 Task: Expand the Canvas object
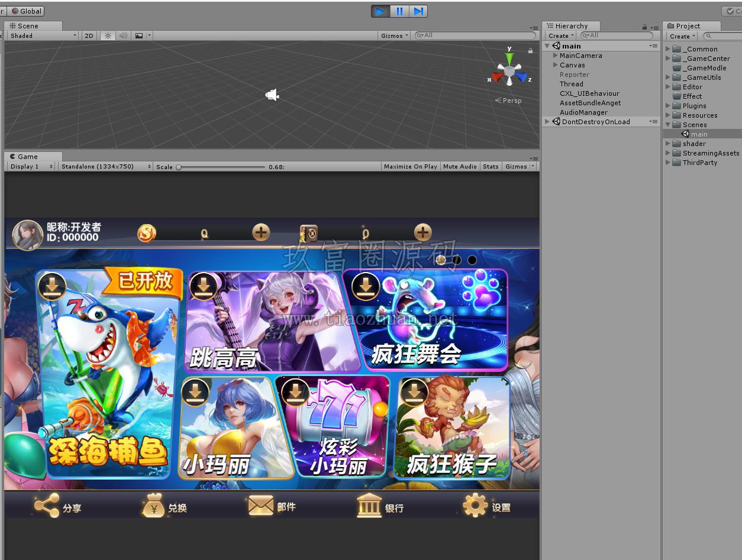(556, 65)
